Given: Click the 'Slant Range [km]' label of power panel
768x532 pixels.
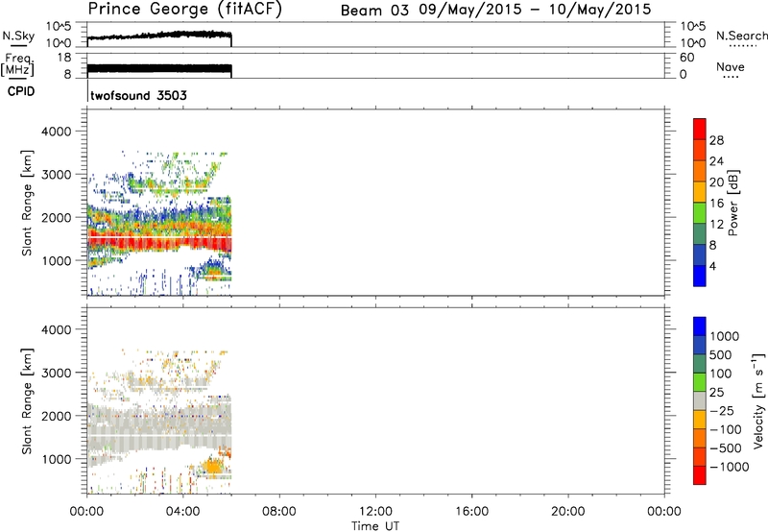Looking at the screenshot, I should [x=27, y=203].
